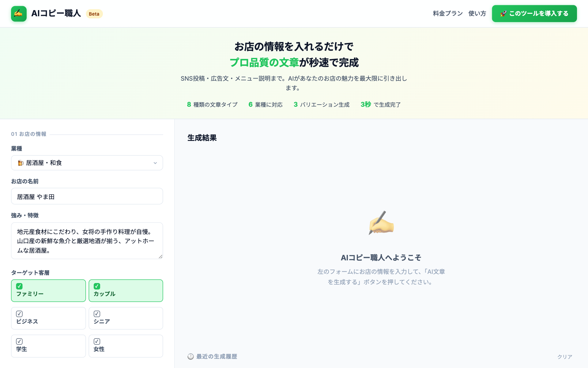The width and height of the screenshot is (588, 368).
Task: Enable the ビジネス target audience
Action: [48, 318]
